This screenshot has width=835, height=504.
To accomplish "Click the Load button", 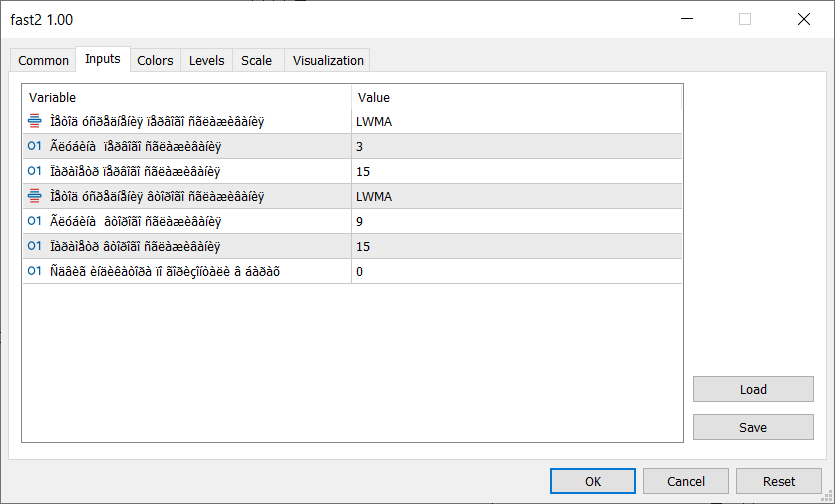I will pos(753,389).
